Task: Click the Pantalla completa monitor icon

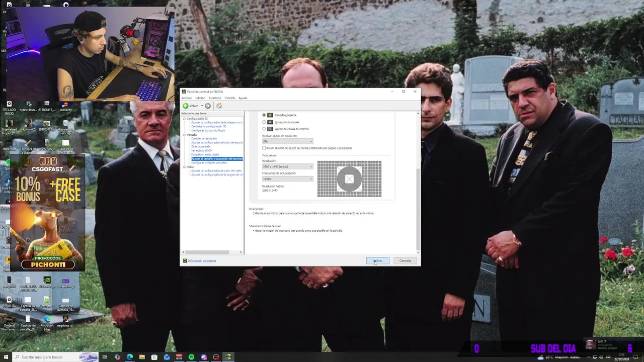Action: coord(270,115)
